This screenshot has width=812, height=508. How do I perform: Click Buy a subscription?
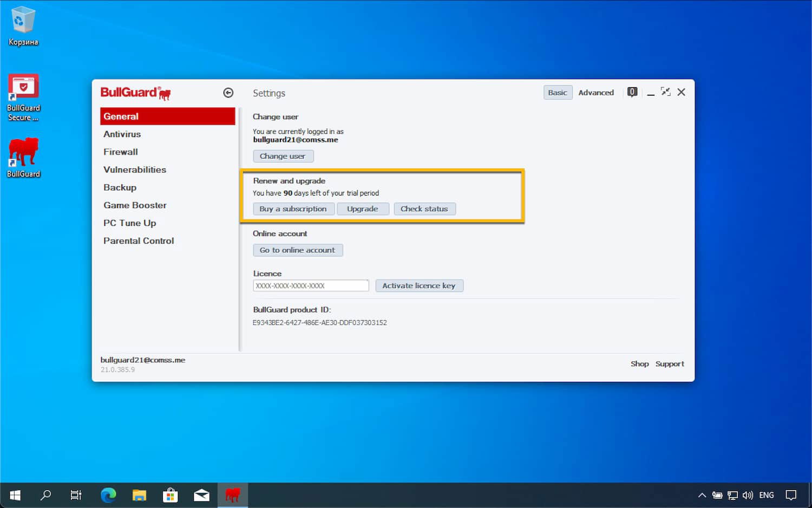[x=293, y=209]
